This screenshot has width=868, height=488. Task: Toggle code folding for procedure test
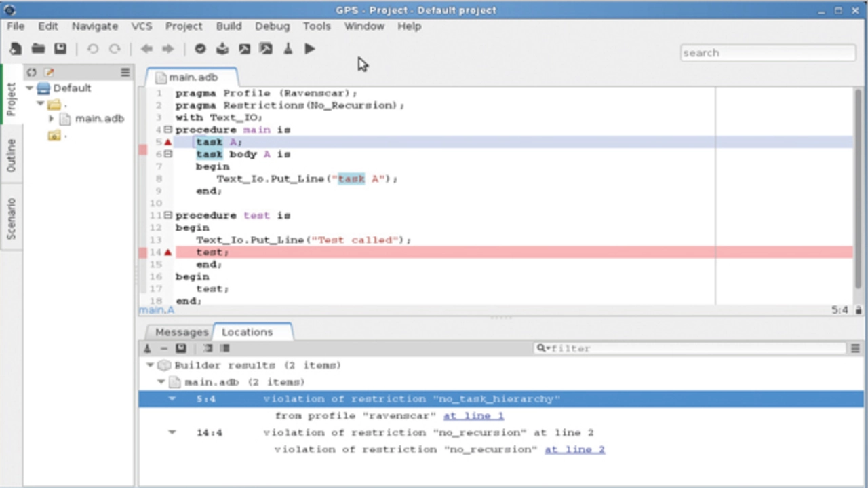pyautogui.click(x=168, y=215)
